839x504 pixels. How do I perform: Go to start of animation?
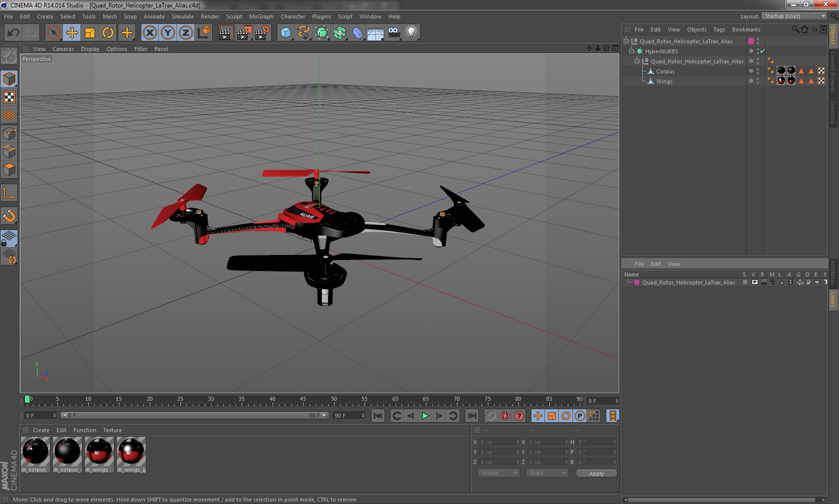pyautogui.click(x=378, y=416)
